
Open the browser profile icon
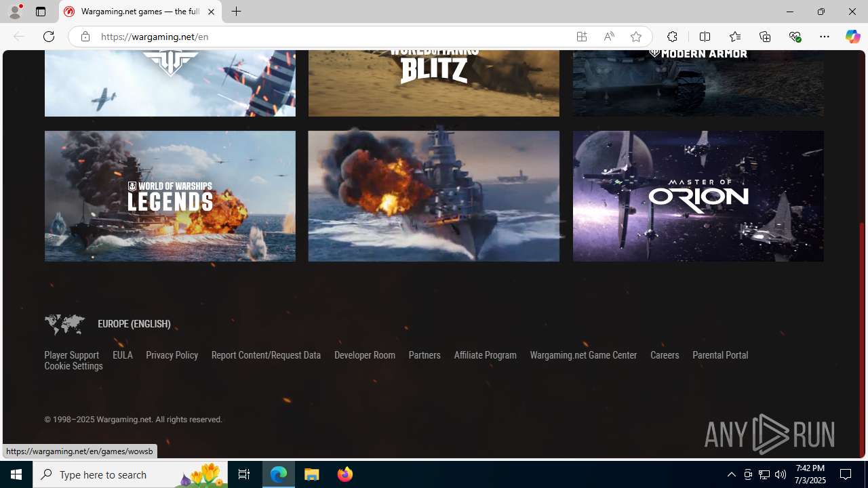tap(14, 12)
